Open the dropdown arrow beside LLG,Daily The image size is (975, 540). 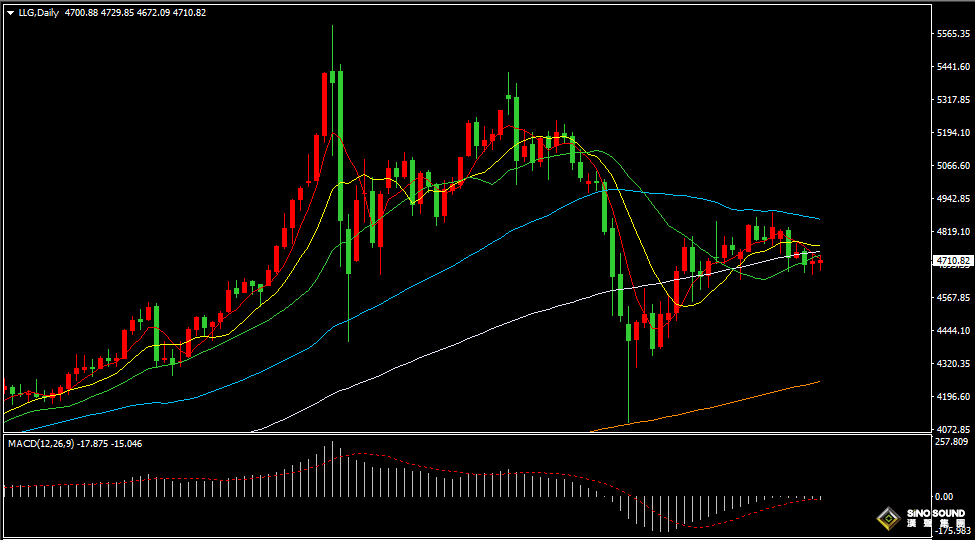click(x=10, y=13)
